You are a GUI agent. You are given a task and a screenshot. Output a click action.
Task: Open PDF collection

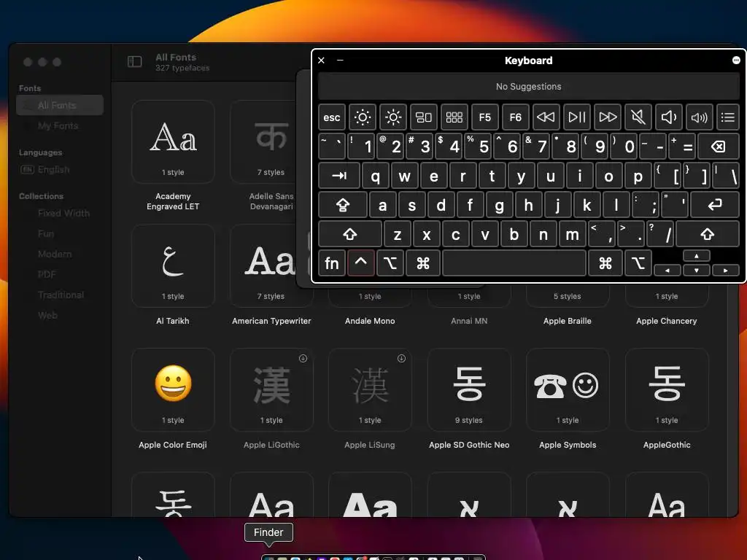[60, 275]
